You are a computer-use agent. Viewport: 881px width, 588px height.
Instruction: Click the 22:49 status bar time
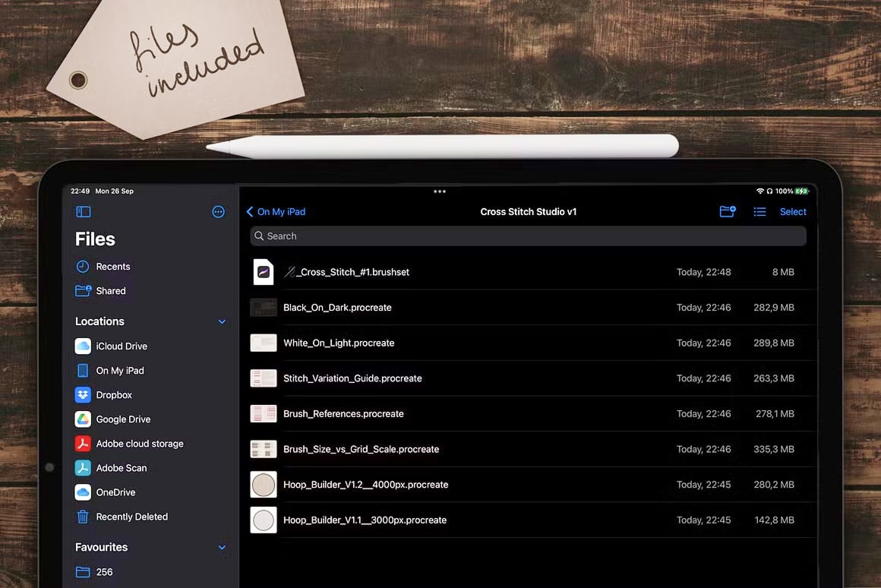[81, 191]
